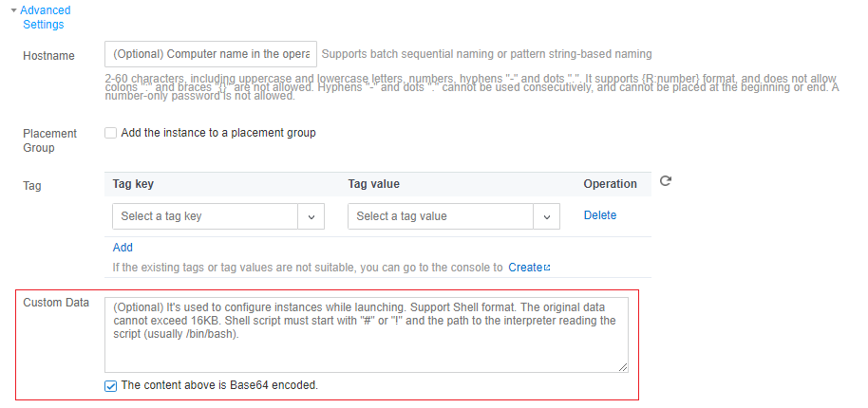
Task: Collapse the Advanced Settings triangle
Action: [13, 10]
